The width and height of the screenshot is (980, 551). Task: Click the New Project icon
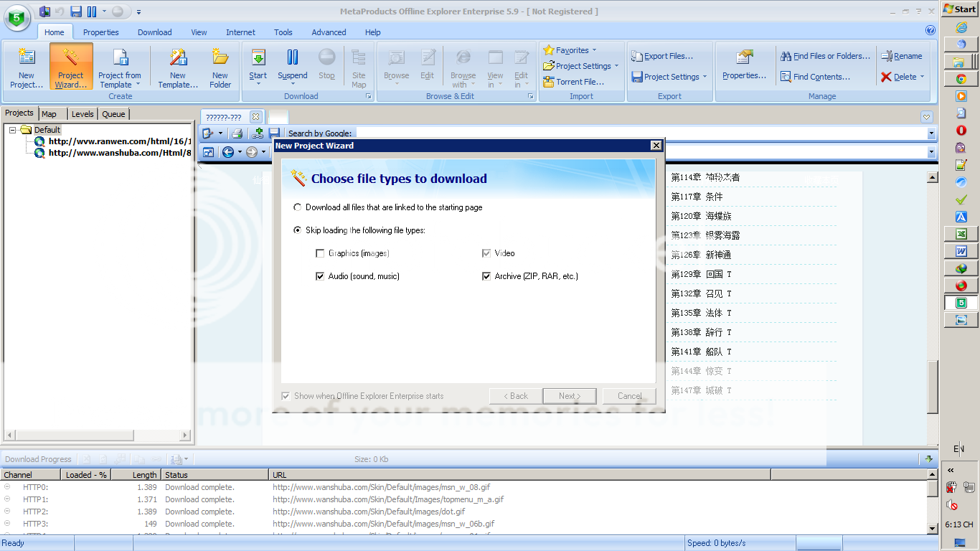(x=27, y=58)
